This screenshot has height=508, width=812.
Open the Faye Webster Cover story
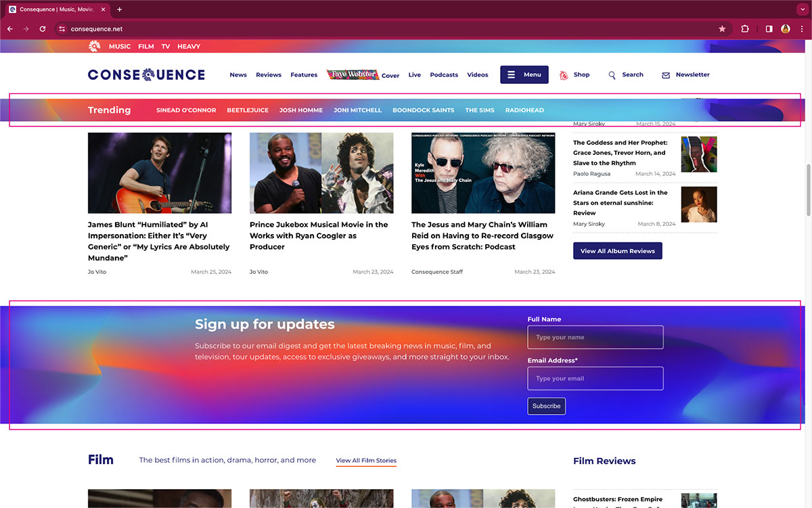[x=363, y=75]
